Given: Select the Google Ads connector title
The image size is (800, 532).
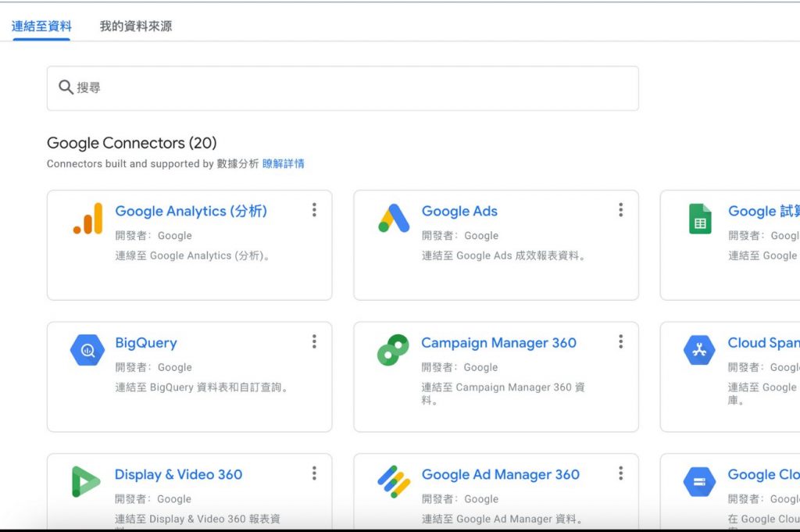Looking at the screenshot, I should click(x=459, y=211).
